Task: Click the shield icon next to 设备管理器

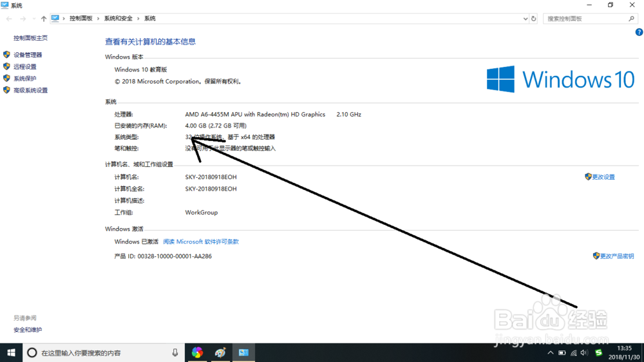Action: click(6, 54)
